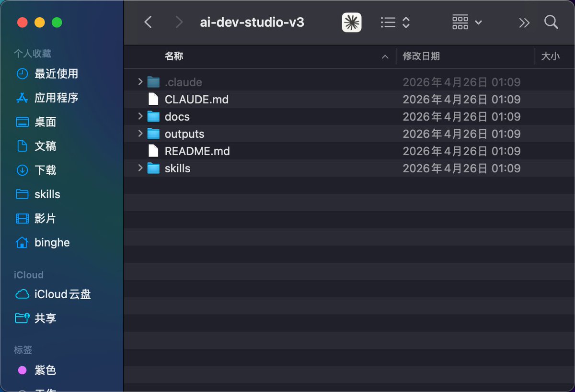Click the Claude app icon in toolbar

(352, 22)
